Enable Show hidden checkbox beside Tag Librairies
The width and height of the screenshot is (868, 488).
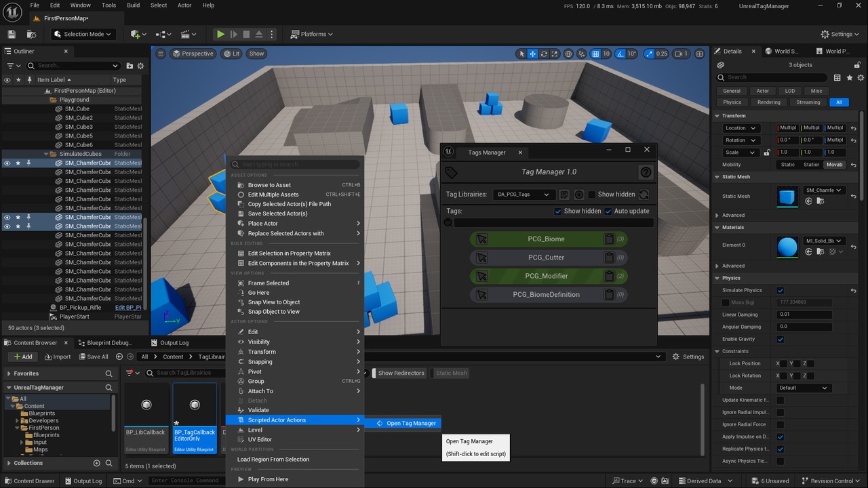591,195
